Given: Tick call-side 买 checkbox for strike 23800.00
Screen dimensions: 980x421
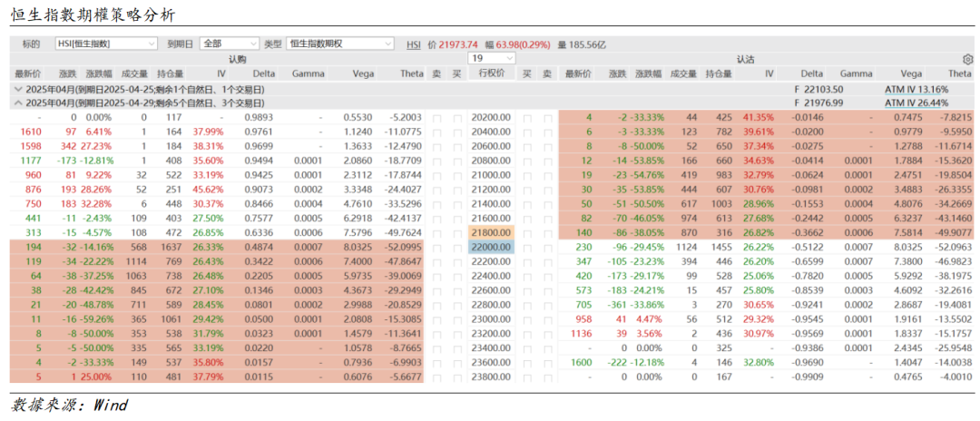Looking at the screenshot, I should click(457, 377).
